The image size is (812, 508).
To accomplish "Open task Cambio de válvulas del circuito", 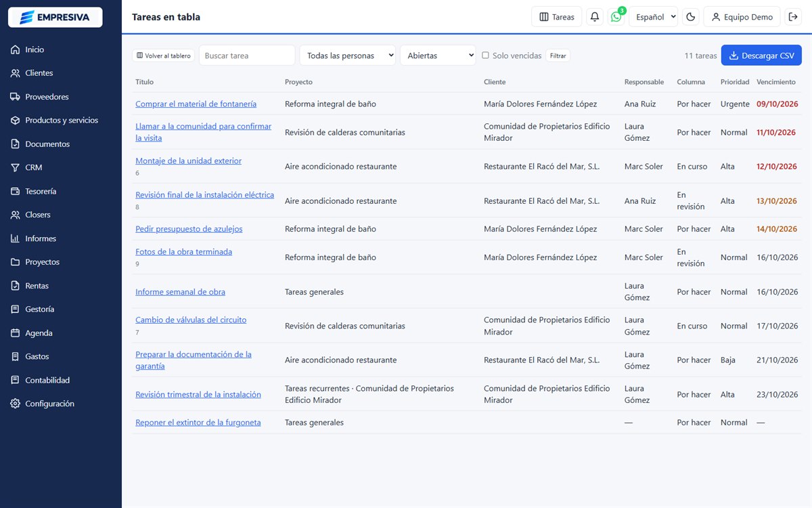I will 191,320.
